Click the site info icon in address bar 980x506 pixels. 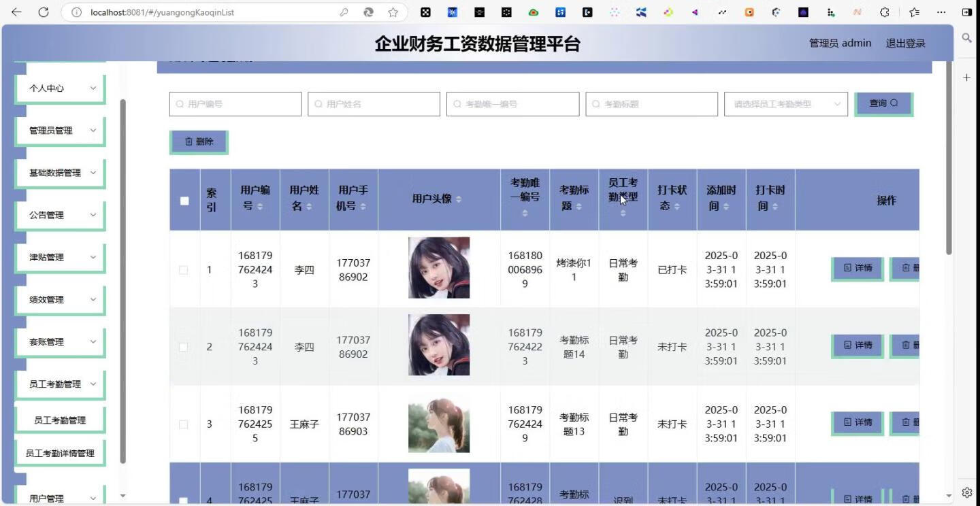(76, 12)
